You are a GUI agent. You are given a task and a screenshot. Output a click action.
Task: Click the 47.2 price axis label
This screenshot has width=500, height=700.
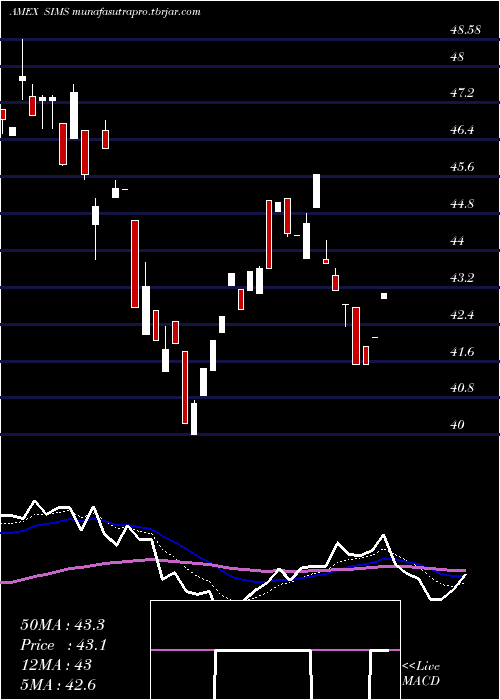[462, 93]
